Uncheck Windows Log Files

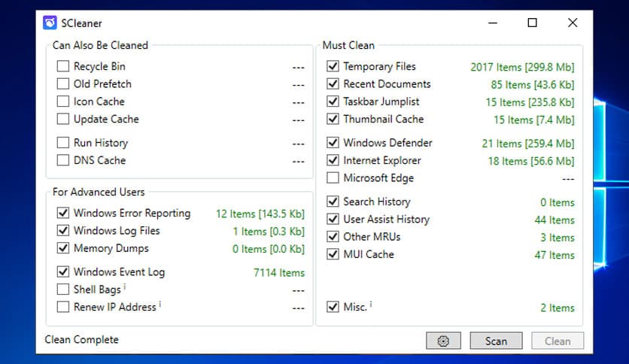[63, 230]
